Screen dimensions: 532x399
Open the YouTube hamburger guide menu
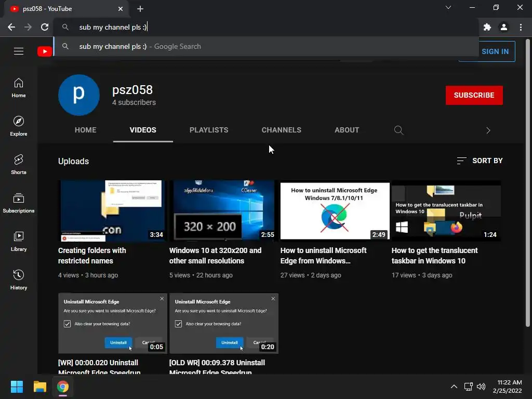tap(19, 51)
